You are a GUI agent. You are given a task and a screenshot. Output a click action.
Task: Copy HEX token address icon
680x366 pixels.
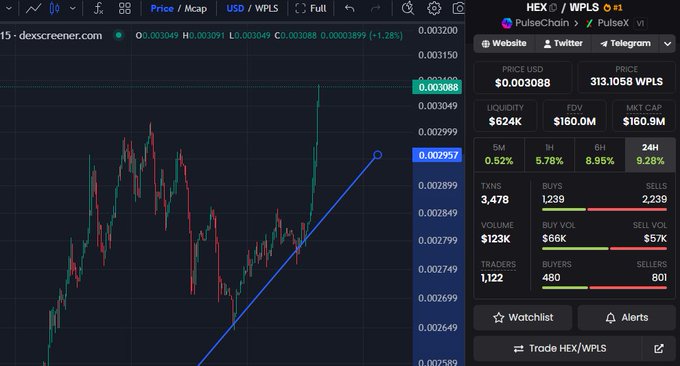553,8
